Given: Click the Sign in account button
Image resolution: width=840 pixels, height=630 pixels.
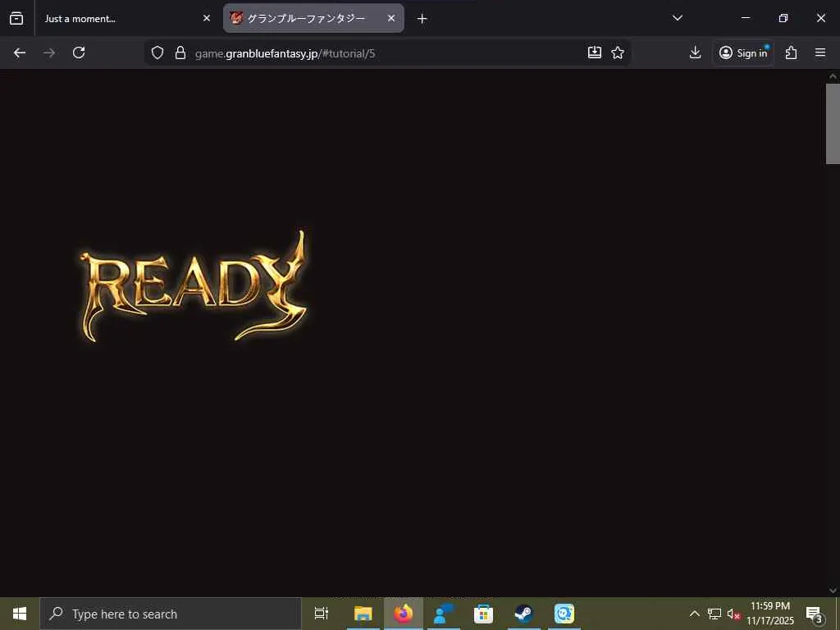Looking at the screenshot, I should [743, 52].
